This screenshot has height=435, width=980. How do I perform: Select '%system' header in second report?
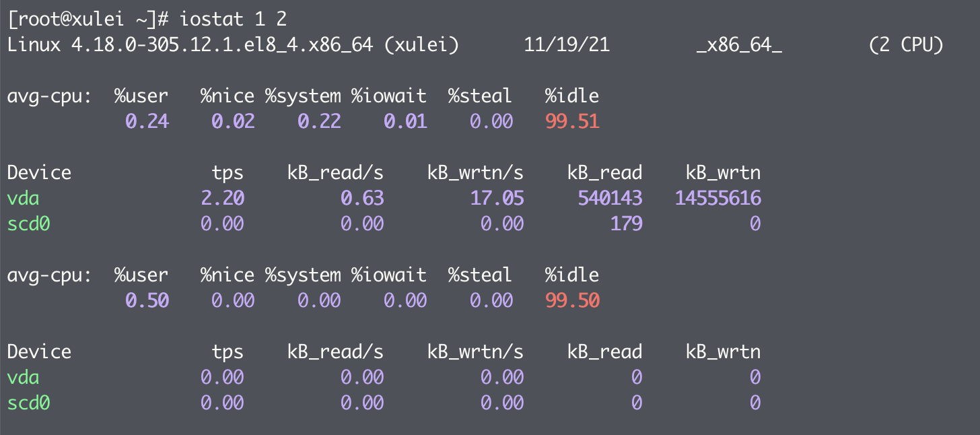pos(303,275)
